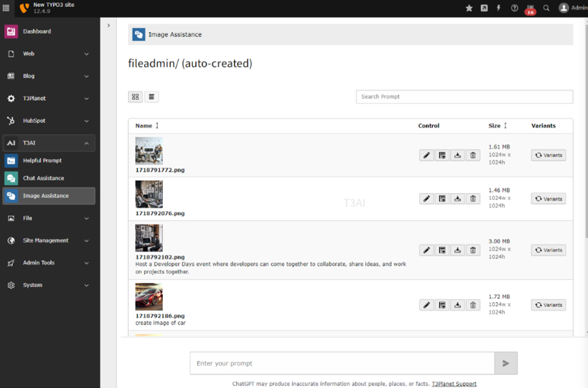Collapse the module menu via top-left grid icon
The width and height of the screenshot is (588, 388).
pyautogui.click(x=6, y=8)
